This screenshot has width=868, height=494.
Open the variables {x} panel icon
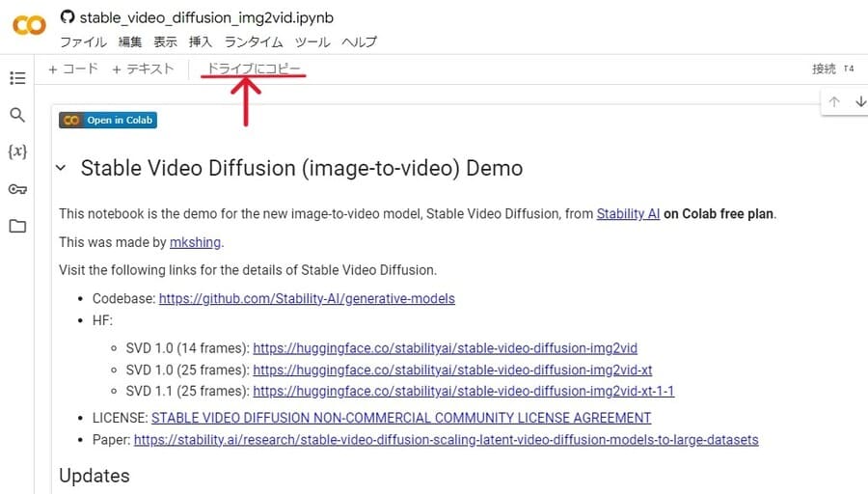pyautogui.click(x=17, y=151)
